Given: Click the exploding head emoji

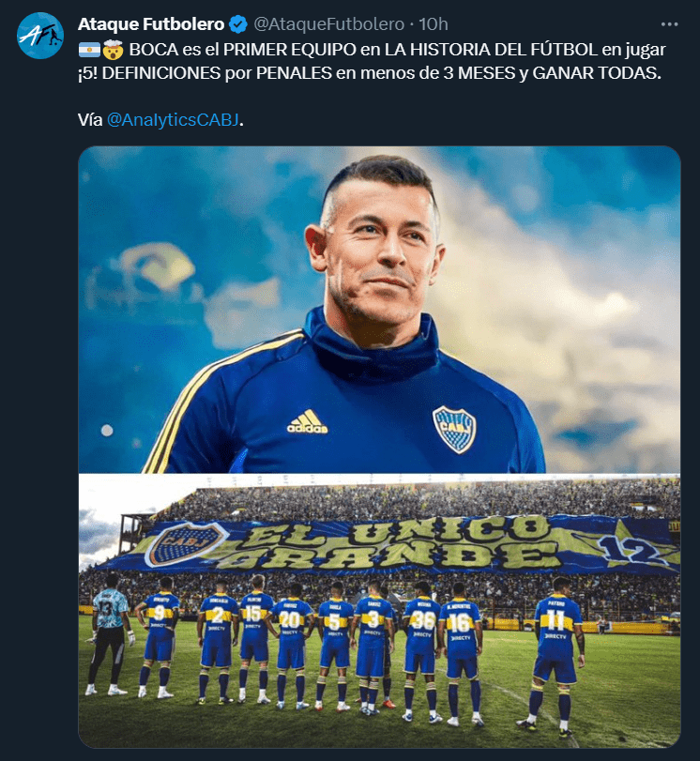Looking at the screenshot, I should point(114,50).
